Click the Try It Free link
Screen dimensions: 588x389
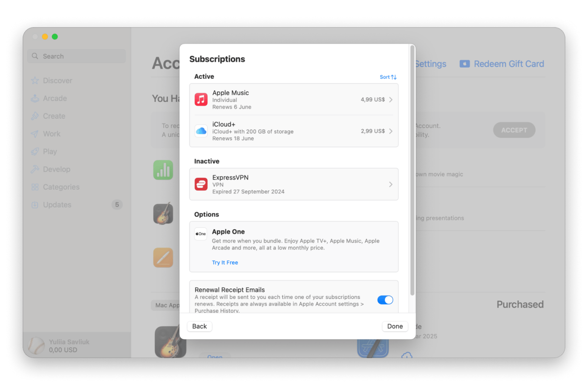coord(225,262)
